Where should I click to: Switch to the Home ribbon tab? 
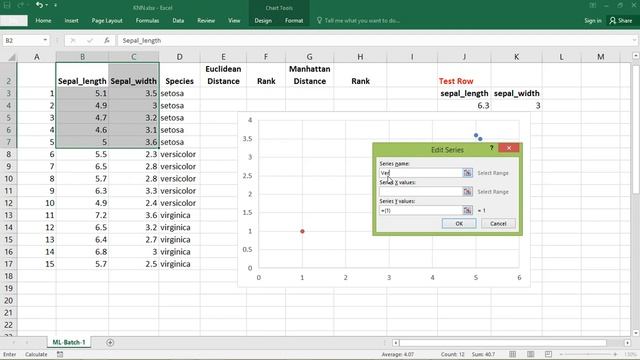pos(43,20)
